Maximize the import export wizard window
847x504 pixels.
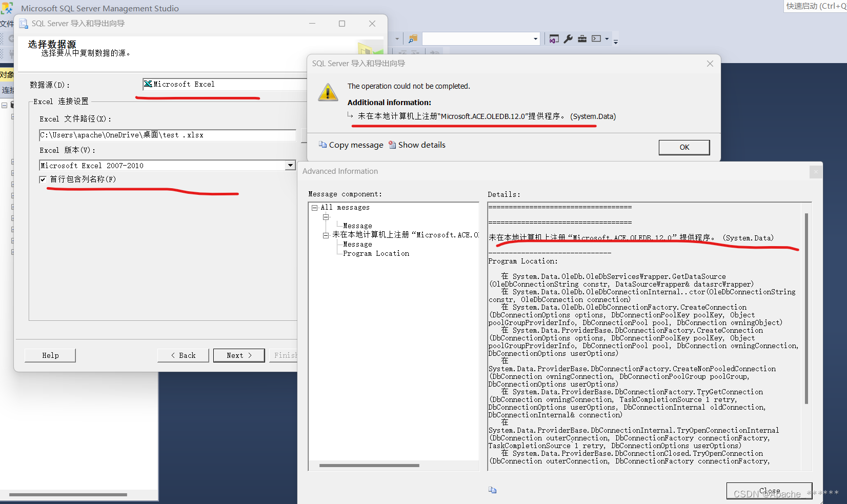click(342, 24)
